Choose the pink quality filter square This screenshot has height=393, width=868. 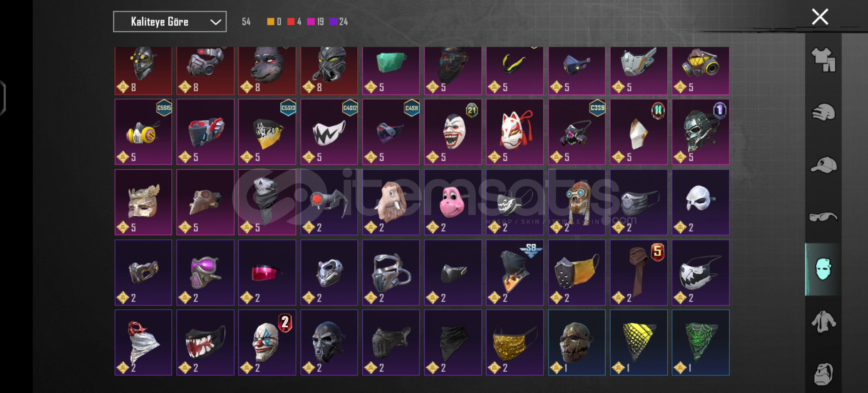tap(311, 22)
